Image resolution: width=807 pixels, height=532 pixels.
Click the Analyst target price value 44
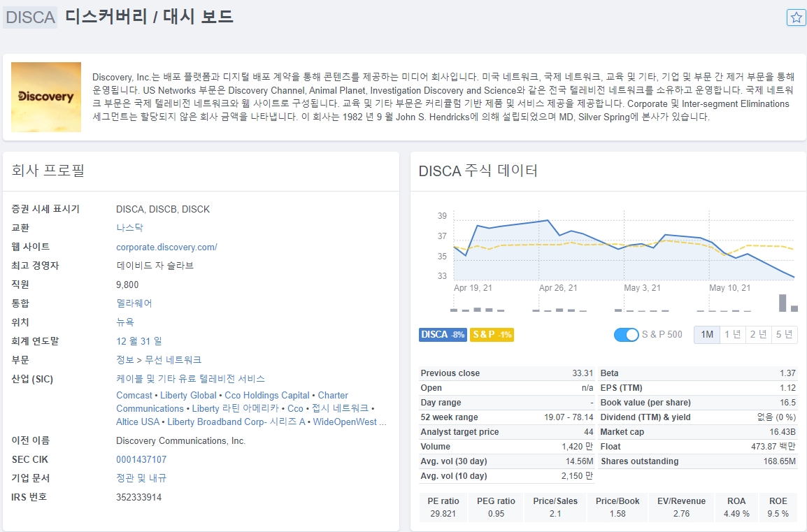(x=589, y=431)
